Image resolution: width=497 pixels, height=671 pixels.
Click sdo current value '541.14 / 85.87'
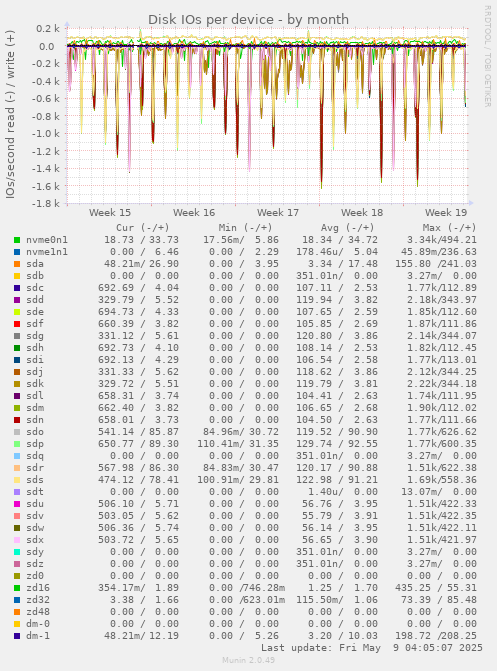pos(138,432)
